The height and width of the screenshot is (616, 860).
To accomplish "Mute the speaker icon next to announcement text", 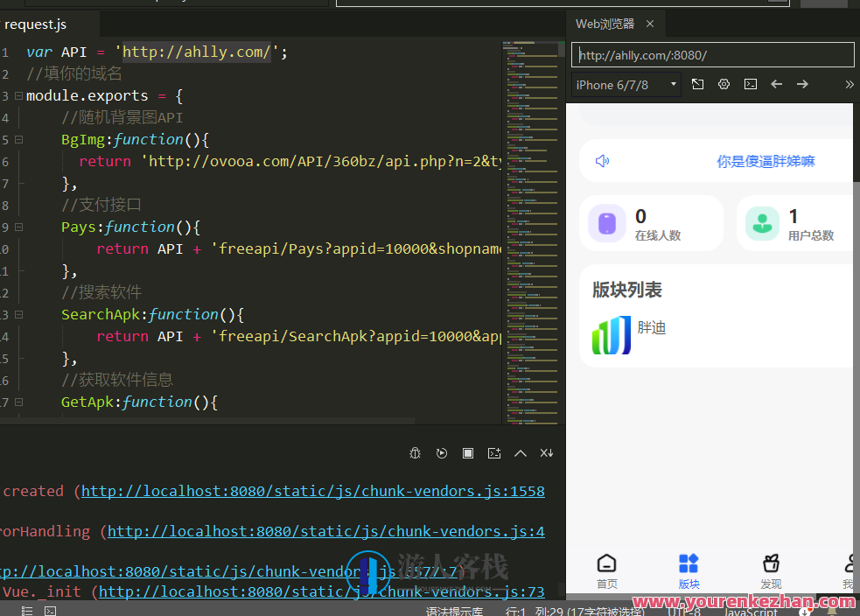I will click(603, 161).
